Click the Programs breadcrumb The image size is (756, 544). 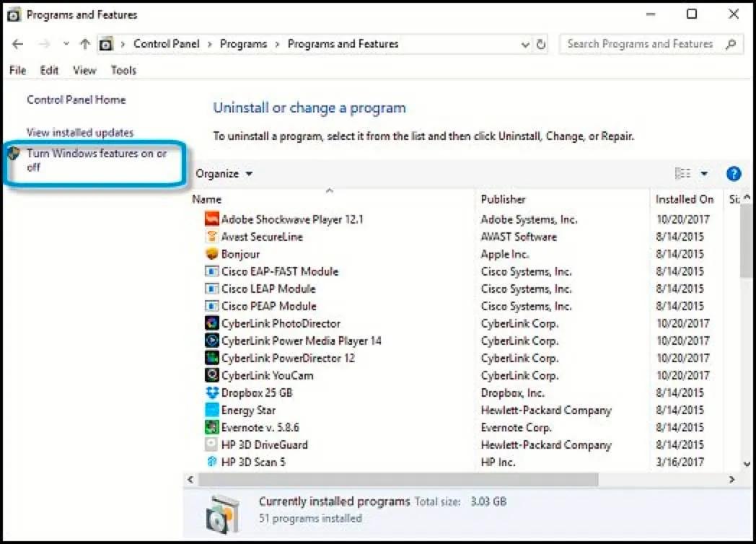[x=244, y=44]
